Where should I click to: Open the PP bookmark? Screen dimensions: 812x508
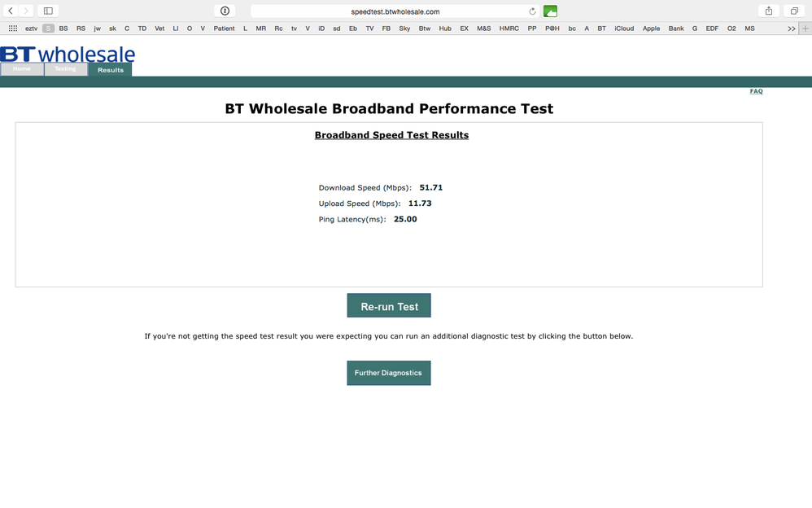pyautogui.click(x=532, y=28)
